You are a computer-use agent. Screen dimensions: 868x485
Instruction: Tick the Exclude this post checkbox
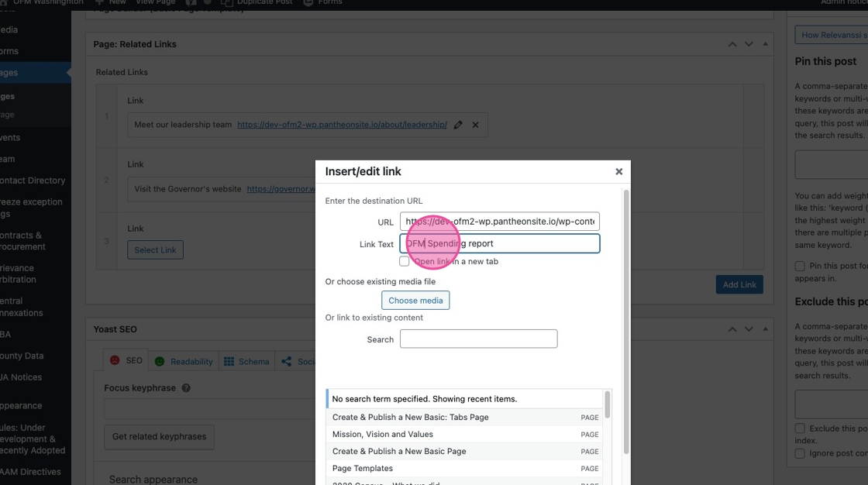click(800, 428)
